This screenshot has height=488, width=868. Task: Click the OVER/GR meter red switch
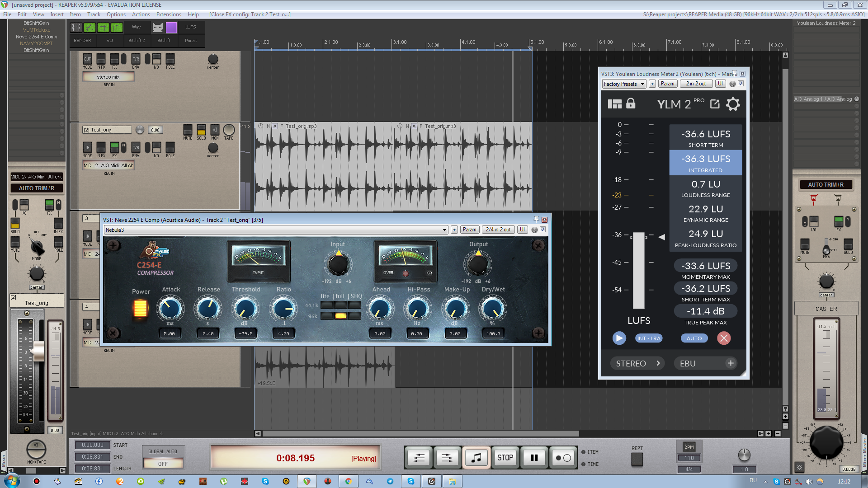[x=406, y=273]
